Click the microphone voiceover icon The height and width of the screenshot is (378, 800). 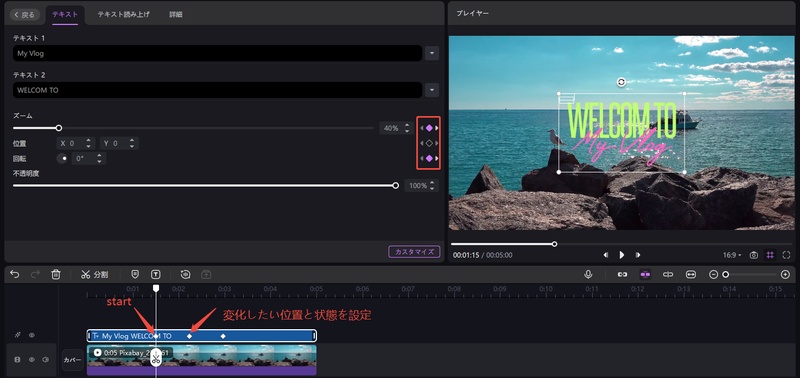pos(588,274)
